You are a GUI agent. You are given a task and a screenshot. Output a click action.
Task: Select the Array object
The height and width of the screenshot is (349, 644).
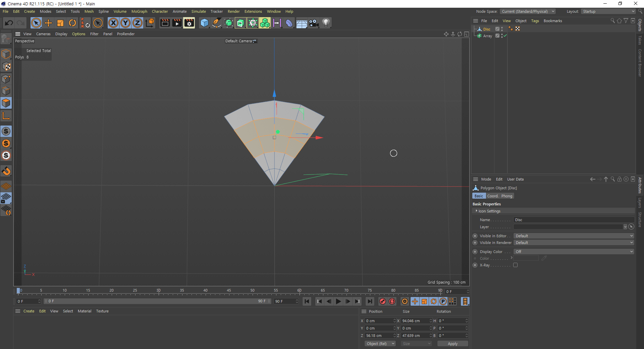coord(488,36)
